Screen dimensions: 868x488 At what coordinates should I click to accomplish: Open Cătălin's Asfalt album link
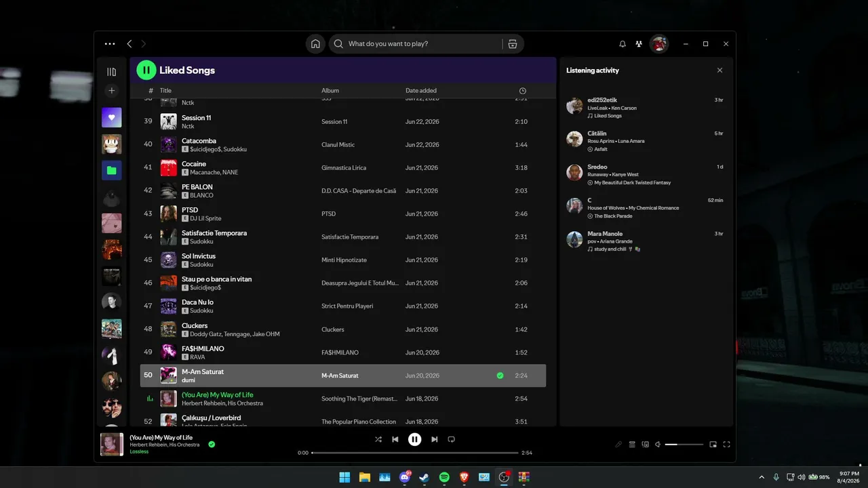click(x=601, y=149)
